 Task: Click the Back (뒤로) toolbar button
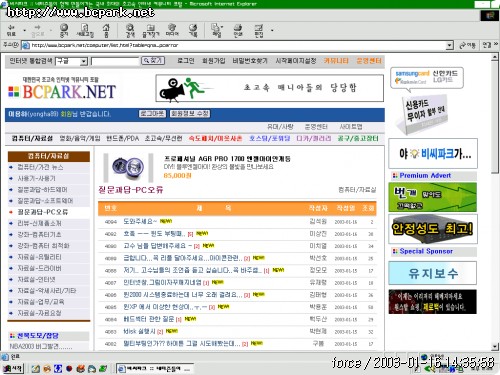point(11,30)
